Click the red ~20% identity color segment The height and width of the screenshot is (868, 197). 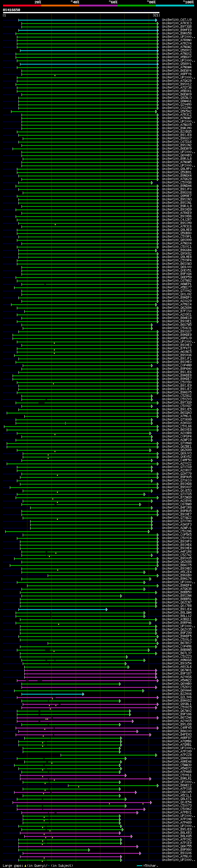22,6
